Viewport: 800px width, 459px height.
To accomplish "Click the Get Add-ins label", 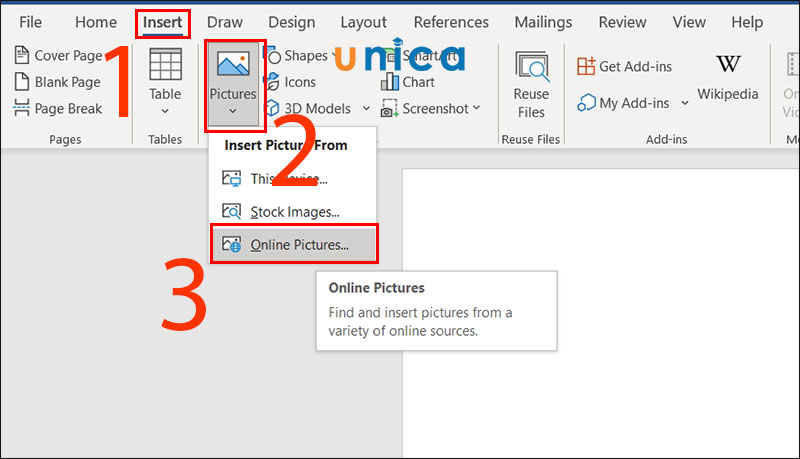I will click(635, 67).
